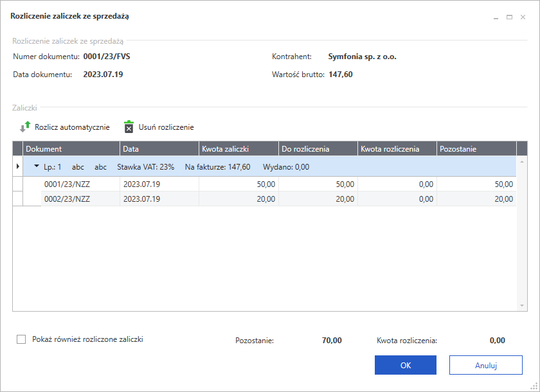This screenshot has height=392, width=540.
Task: Click the Pozostanie column header
Action: tap(476, 149)
